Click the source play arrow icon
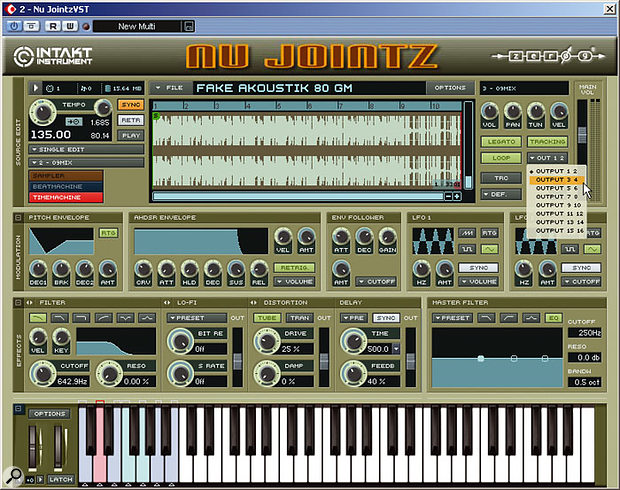Viewport: 620px width, 490px height. pos(35,88)
